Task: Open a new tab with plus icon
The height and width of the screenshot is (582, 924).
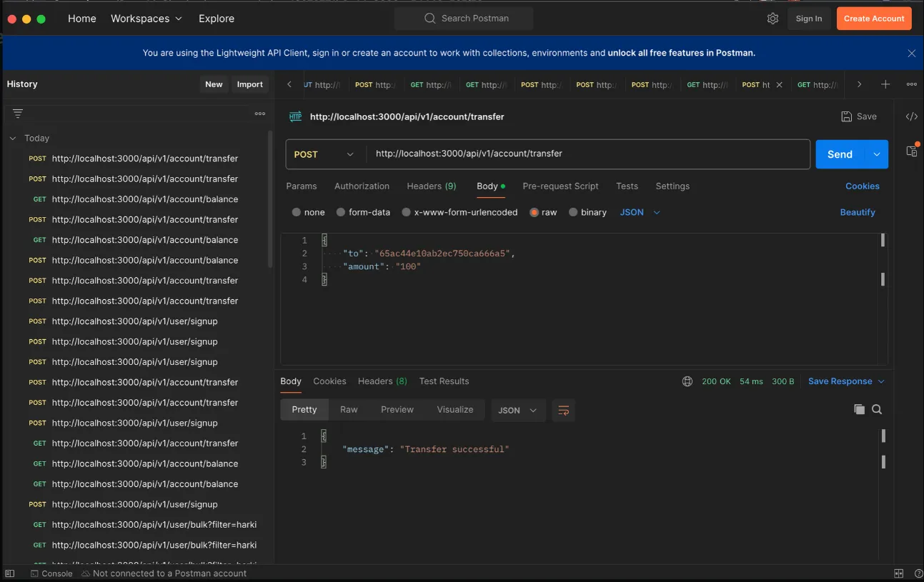Action: 885,84
